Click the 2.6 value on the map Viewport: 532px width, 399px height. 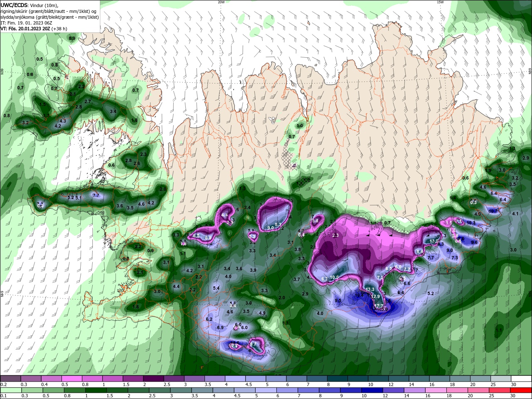point(137,163)
